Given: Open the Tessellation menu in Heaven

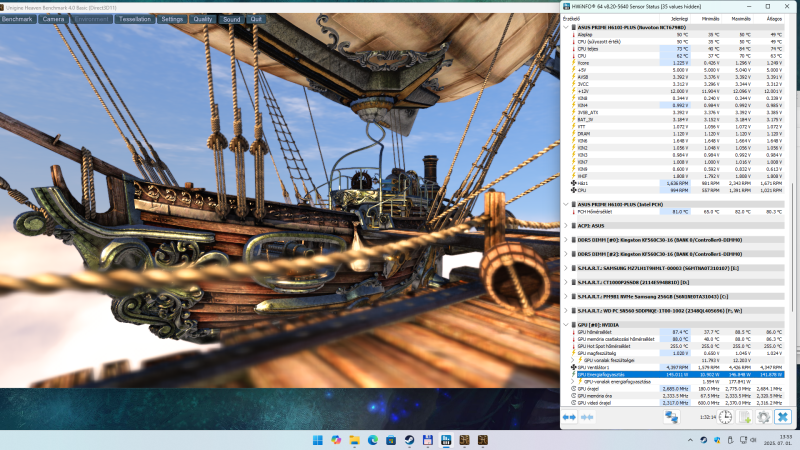Looking at the screenshot, I should tap(135, 19).
